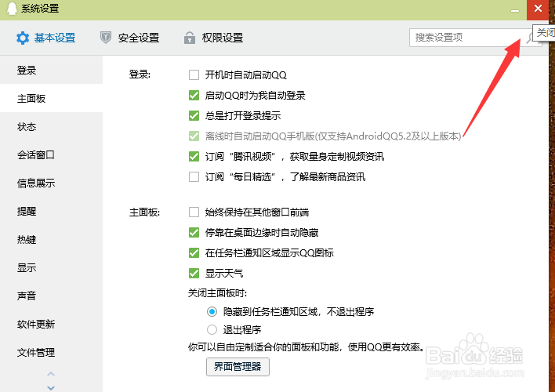Open 热键 settings in sidebar

point(51,240)
